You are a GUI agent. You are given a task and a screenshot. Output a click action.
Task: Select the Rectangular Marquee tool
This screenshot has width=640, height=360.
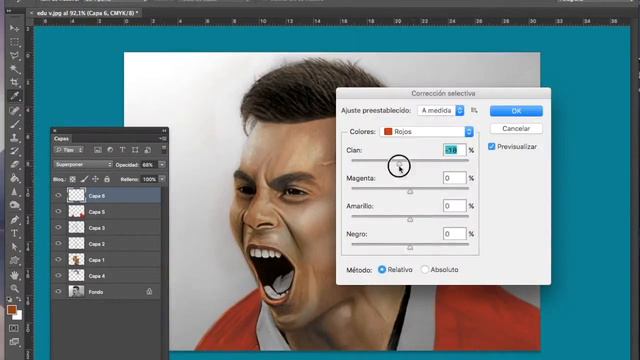click(x=14, y=42)
